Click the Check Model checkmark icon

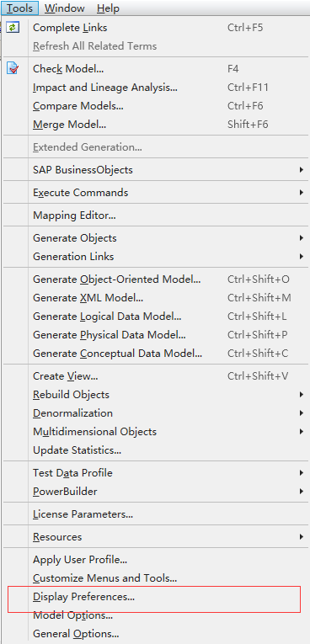coord(13,68)
